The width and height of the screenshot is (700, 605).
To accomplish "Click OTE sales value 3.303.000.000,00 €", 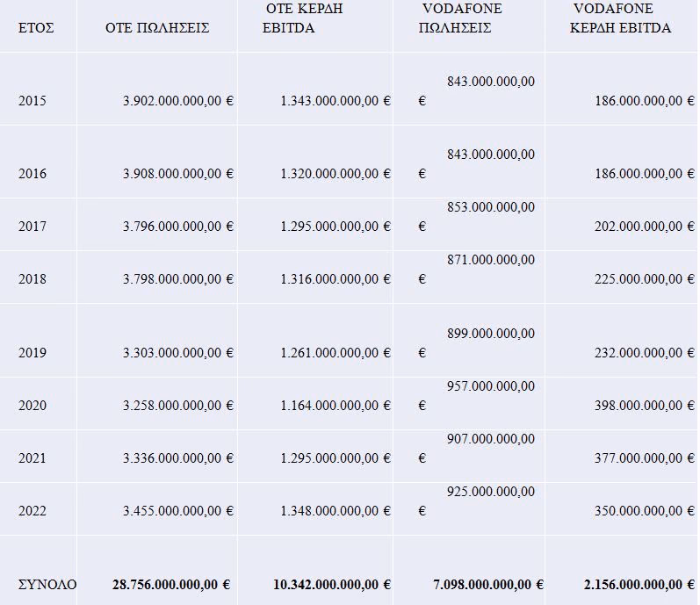I will [x=178, y=353].
